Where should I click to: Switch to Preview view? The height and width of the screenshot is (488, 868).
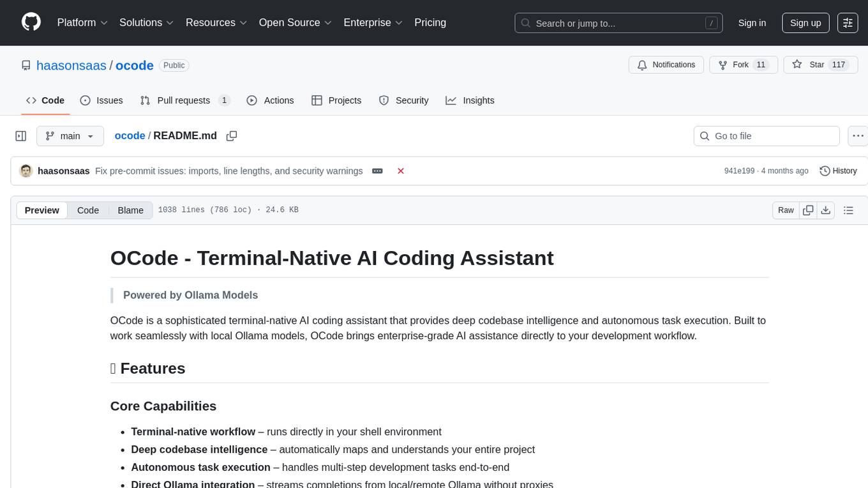pos(42,210)
